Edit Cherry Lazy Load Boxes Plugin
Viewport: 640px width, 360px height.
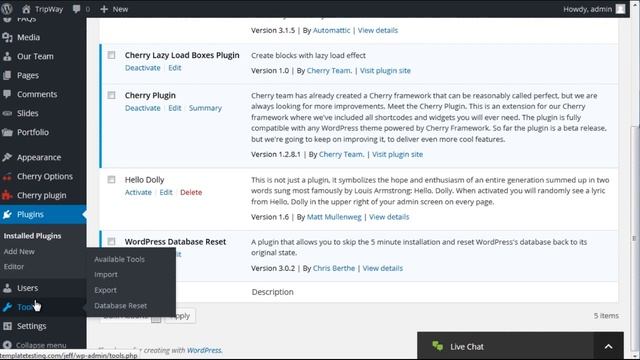[175, 68]
